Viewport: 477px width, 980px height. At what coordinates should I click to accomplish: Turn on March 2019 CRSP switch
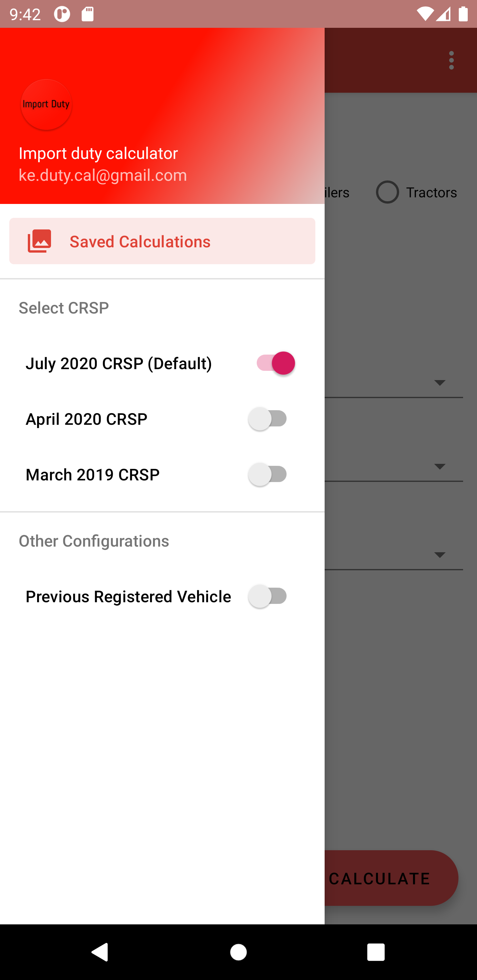268,474
